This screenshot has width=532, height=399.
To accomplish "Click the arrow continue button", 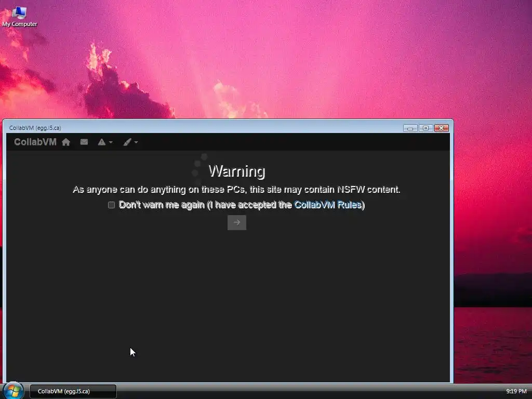I will click(237, 222).
